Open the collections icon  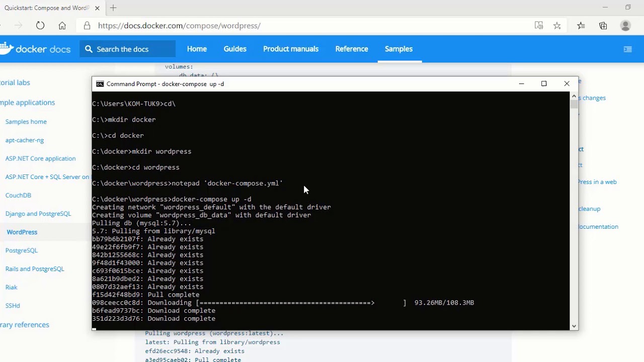click(603, 26)
